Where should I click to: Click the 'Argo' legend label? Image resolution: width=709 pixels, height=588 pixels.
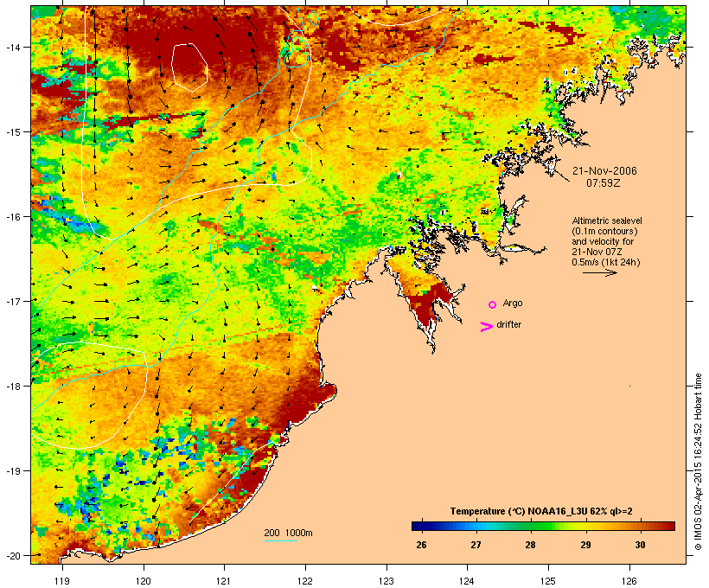(513, 303)
